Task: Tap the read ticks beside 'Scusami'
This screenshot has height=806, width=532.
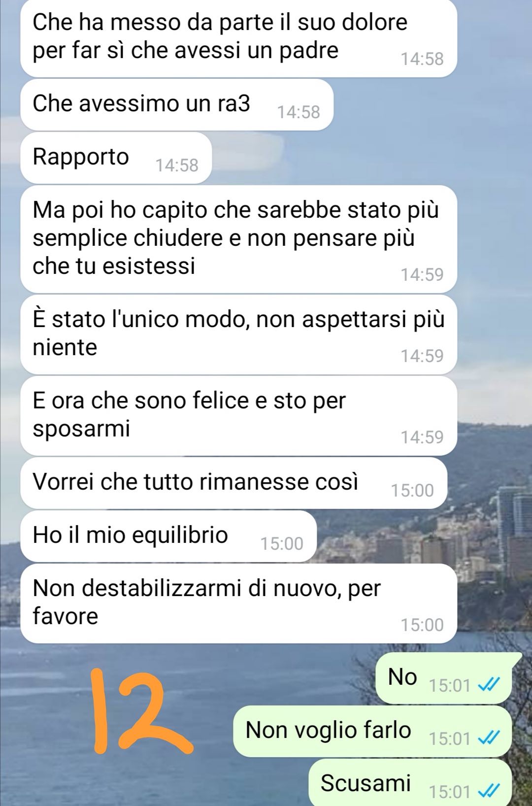Action: (x=489, y=791)
